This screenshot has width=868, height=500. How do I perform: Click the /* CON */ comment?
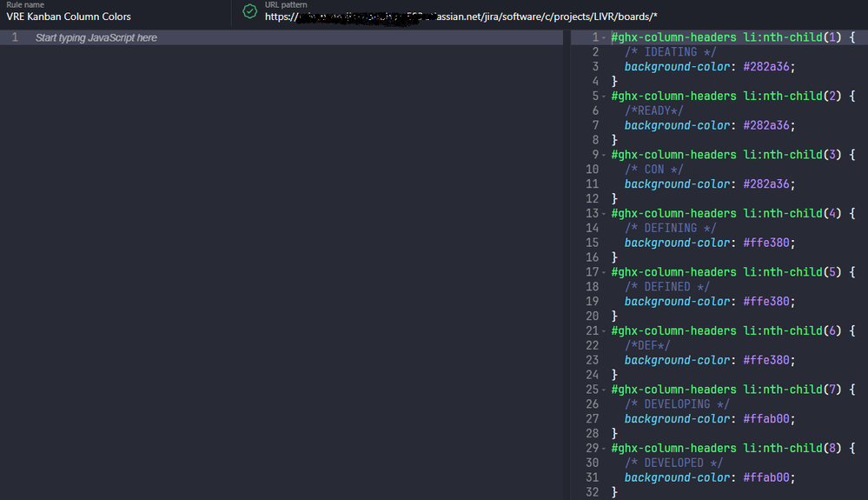[x=653, y=170]
